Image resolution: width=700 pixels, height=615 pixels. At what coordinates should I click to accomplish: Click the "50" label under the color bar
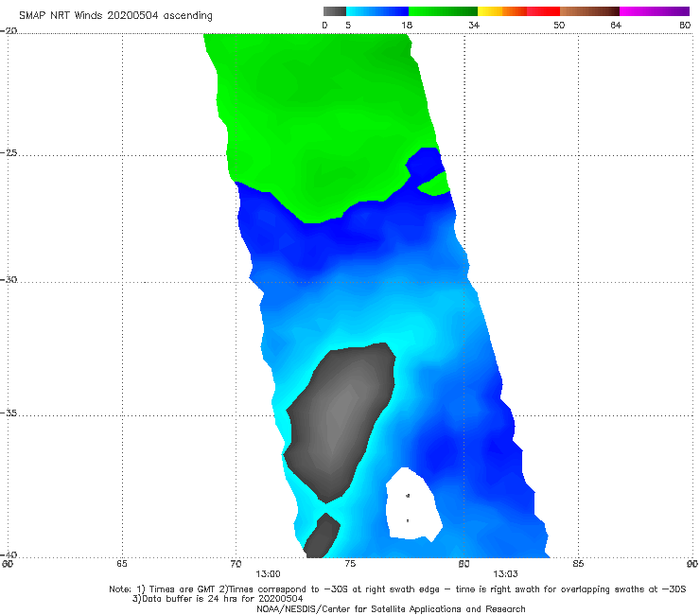(559, 26)
